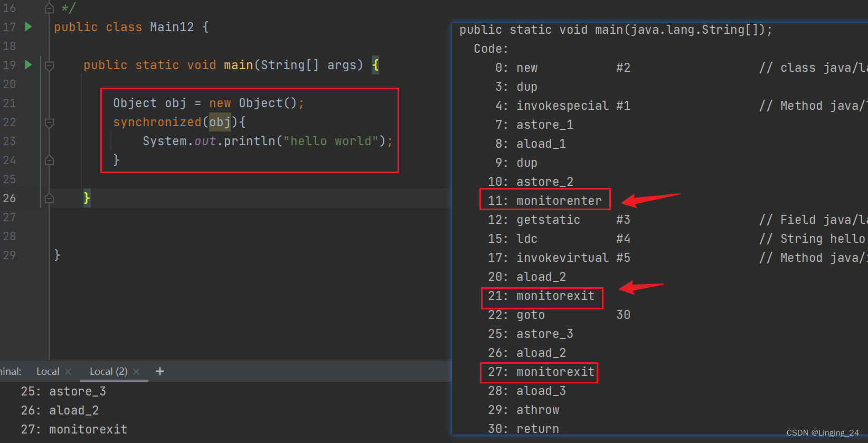Click line number 21 in gutter

pos(10,103)
